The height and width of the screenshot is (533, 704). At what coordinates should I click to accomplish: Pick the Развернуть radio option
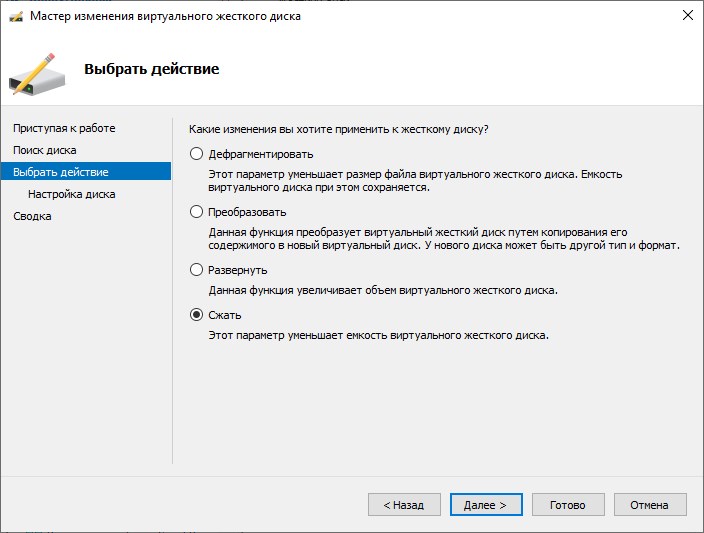pos(196,270)
